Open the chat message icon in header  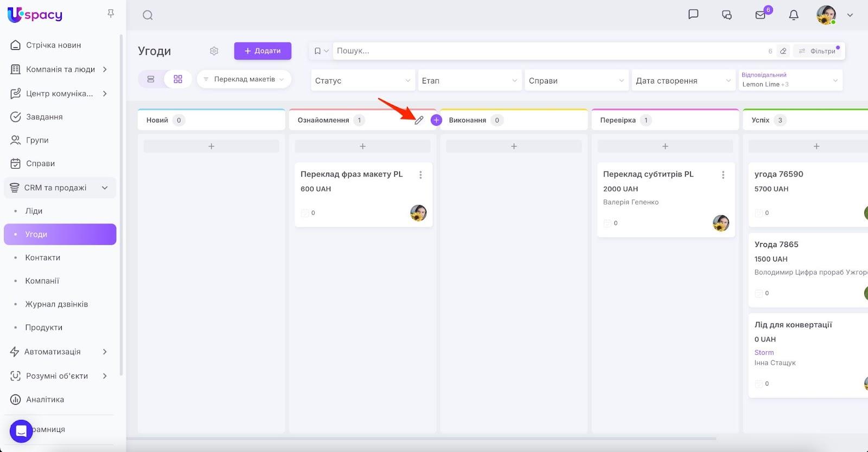point(693,15)
